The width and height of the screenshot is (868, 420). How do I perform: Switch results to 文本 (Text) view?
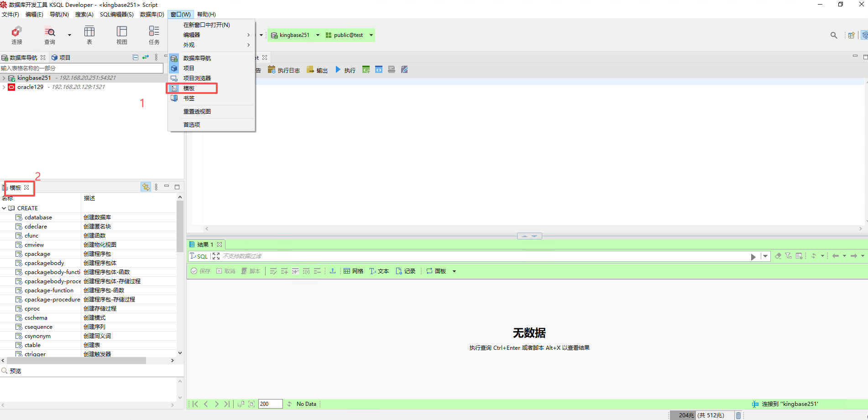tap(379, 271)
